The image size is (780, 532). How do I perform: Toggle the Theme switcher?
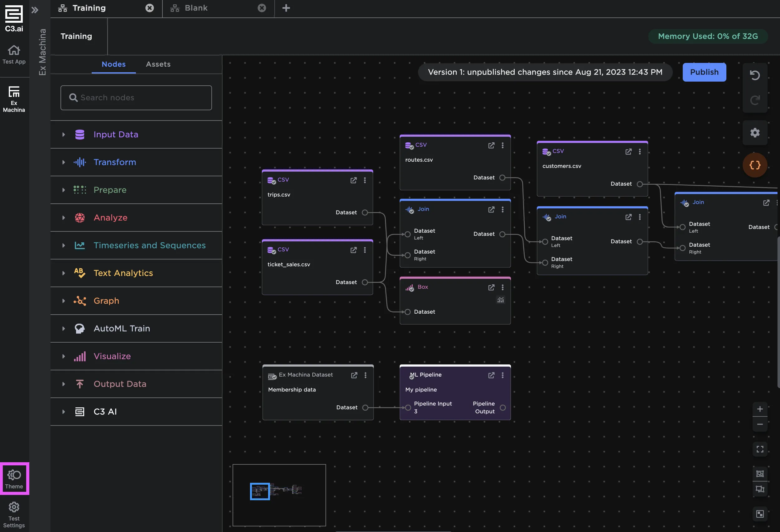[14, 479]
